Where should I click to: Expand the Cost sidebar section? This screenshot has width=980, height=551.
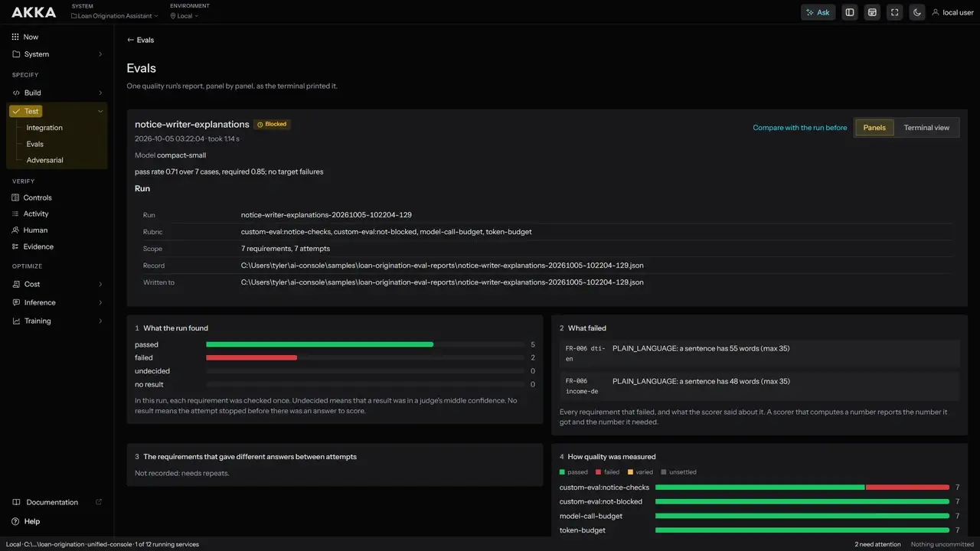[x=57, y=284]
